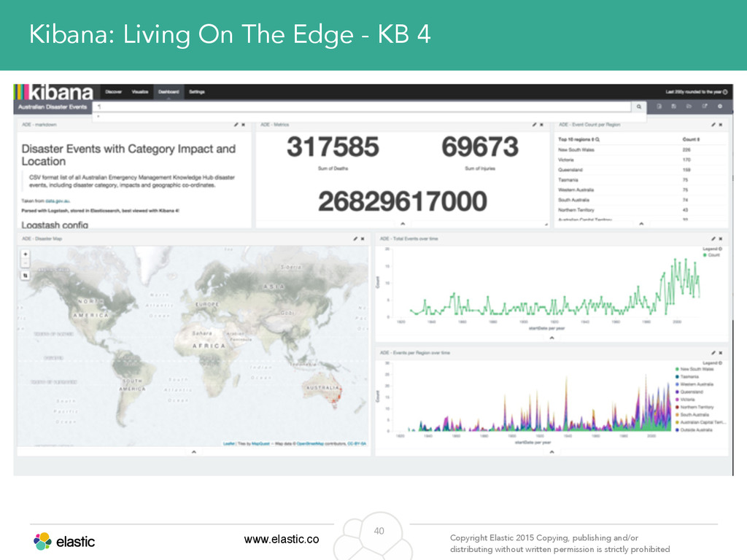
Task: Open the Settings tab
Action: pos(197,92)
